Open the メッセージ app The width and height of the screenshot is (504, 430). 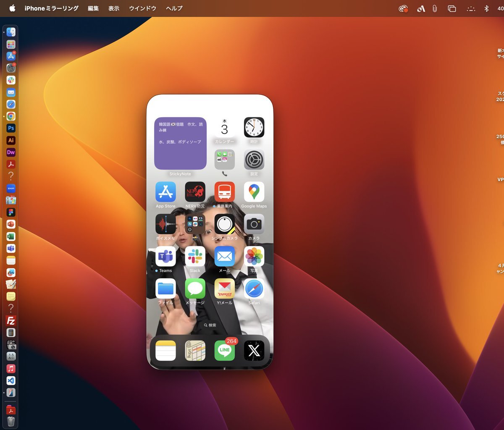[x=195, y=288]
